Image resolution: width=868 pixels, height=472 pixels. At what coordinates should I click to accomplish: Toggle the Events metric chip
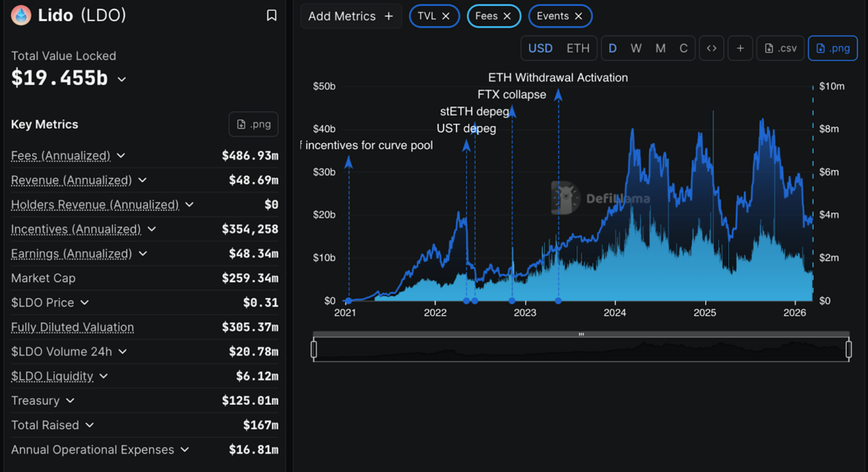point(553,16)
